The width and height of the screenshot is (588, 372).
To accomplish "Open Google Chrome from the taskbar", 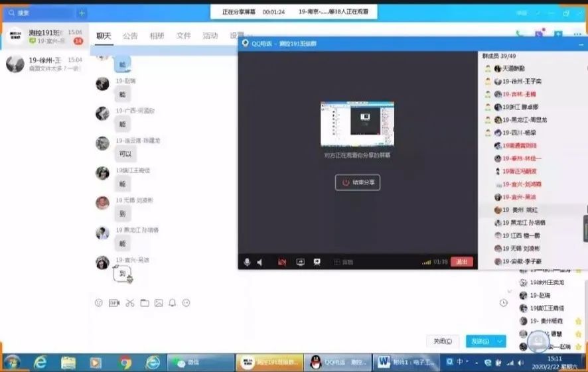I will [x=125, y=363].
